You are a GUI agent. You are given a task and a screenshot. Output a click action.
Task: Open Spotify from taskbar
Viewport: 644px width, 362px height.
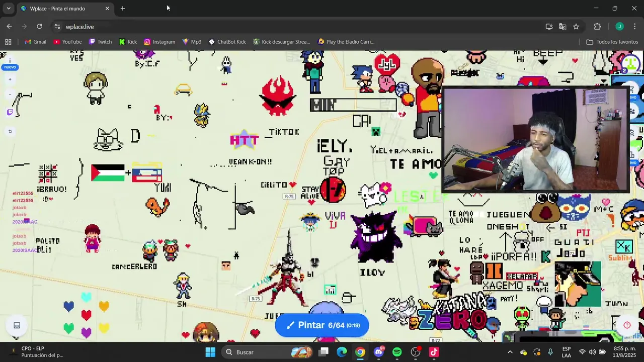397,352
